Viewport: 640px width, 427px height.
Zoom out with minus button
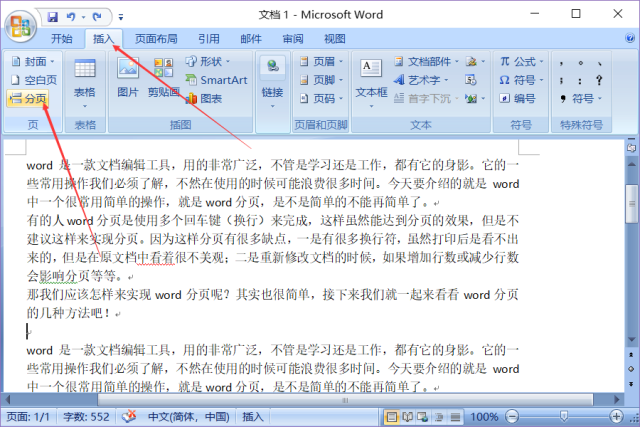tap(511, 417)
